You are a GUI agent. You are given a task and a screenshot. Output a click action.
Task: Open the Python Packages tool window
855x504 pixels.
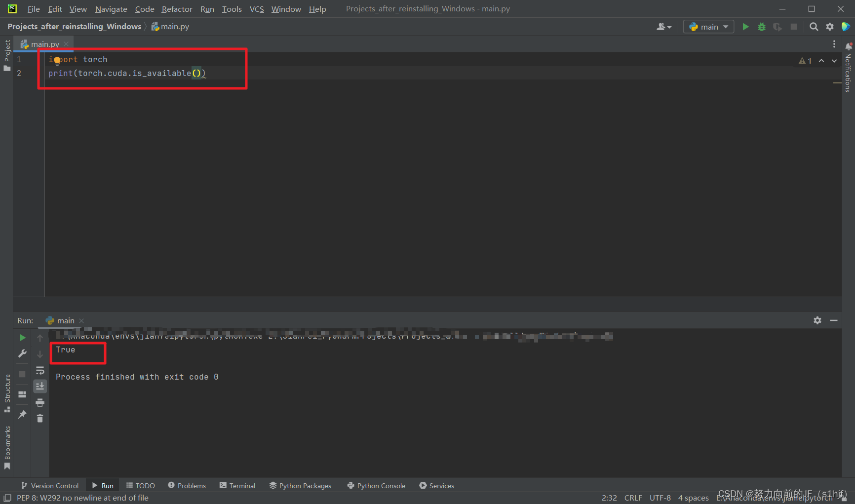coord(300,486)
